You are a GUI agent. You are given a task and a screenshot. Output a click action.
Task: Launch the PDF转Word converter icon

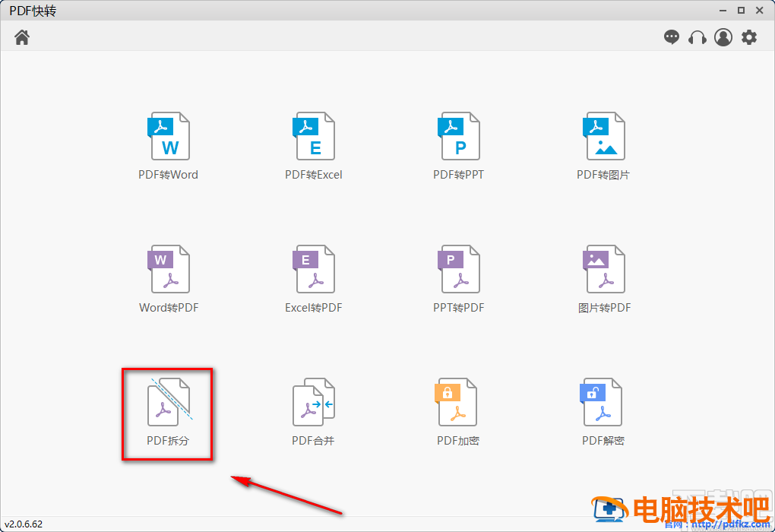click(169, 136)
